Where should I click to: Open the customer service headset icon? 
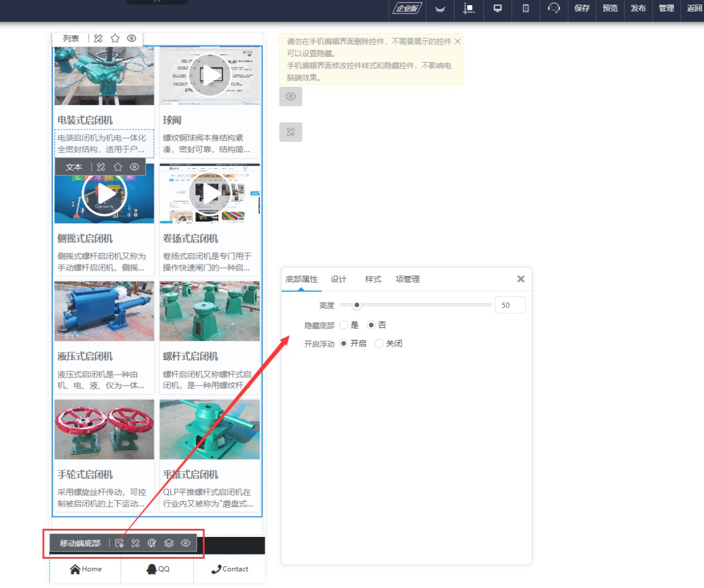(554, 8)
